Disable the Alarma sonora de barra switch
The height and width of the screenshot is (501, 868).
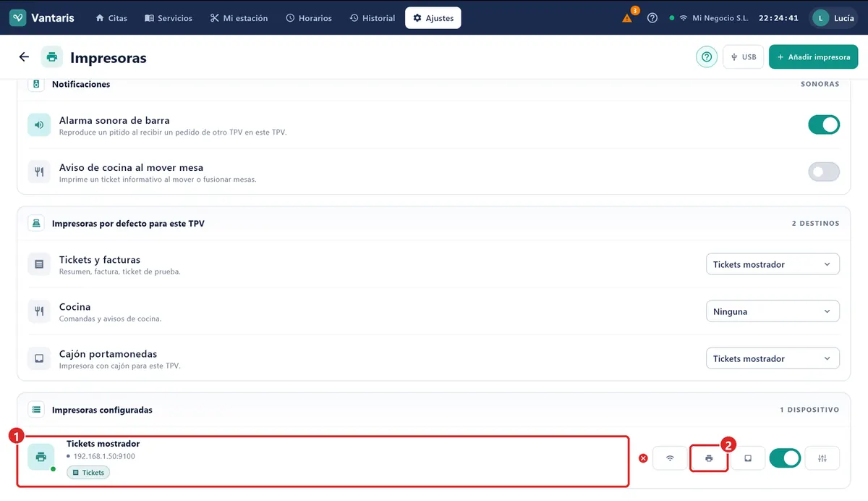(824, 125)
